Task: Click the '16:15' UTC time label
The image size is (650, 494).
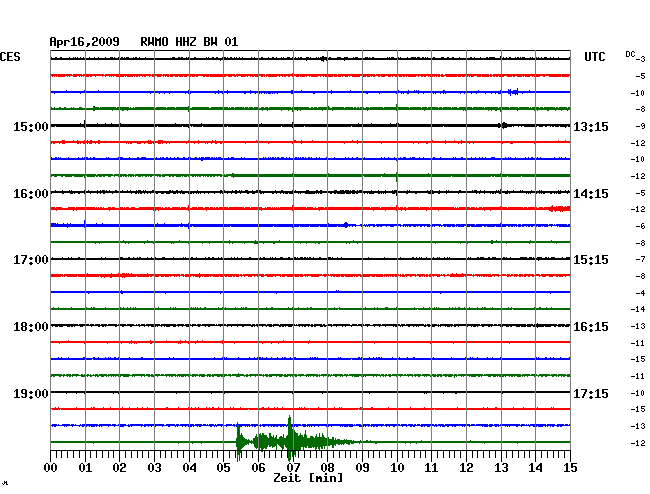Action: click(x=591, y=327)
